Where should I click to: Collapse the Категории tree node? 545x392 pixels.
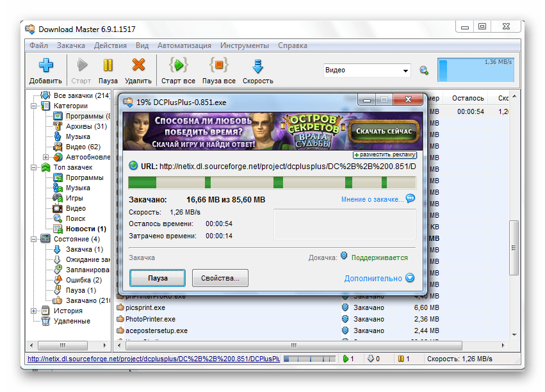pyautogui.click(x=34, y=106)
